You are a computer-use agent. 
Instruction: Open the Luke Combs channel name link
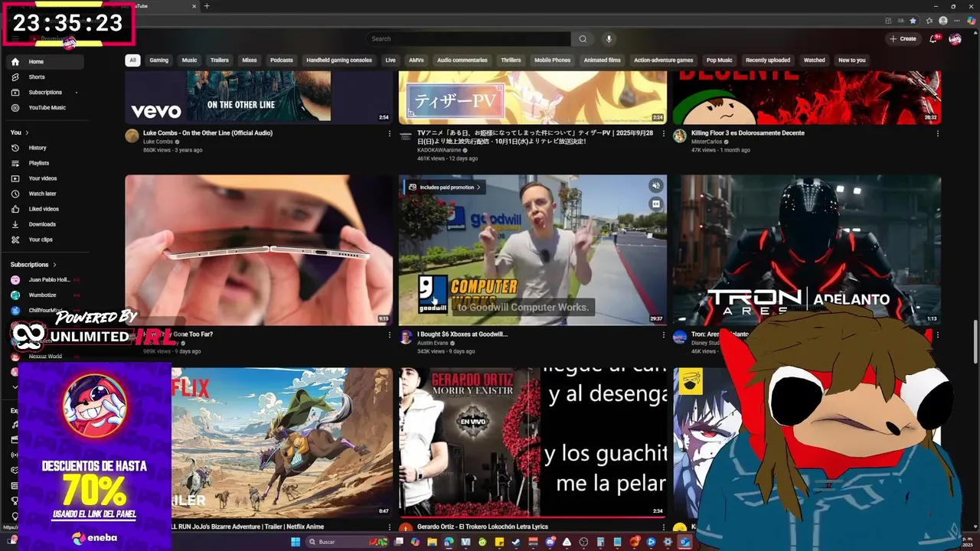pyautogui.click(x=158, y=142)
